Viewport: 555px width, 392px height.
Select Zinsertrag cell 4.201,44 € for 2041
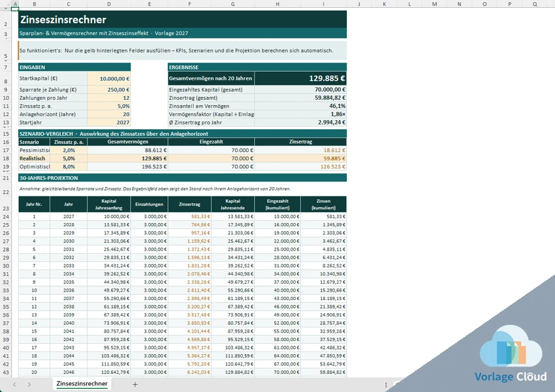(x=190, y=331)
